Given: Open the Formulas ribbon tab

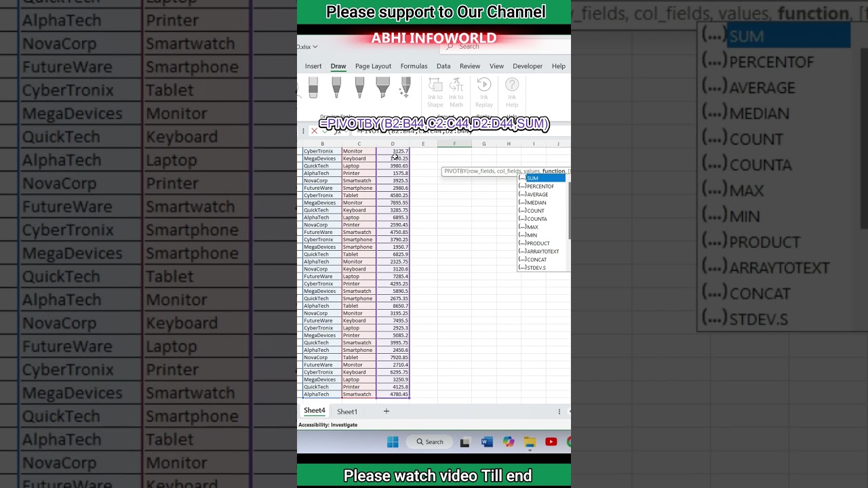Looking at the screenshot, I should point(414,66).
